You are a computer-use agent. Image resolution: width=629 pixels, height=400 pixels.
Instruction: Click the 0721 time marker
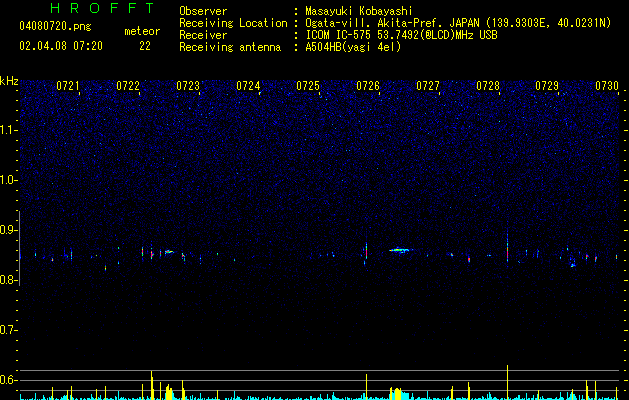pyautogui.click(x=68, y=86)
